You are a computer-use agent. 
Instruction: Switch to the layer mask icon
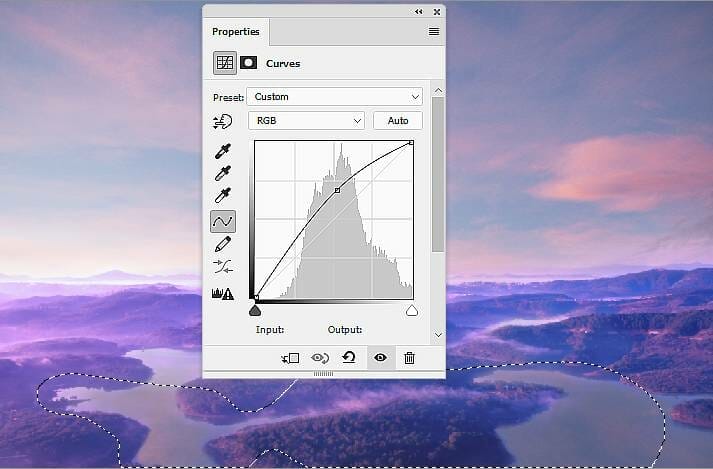pos(248,63)
